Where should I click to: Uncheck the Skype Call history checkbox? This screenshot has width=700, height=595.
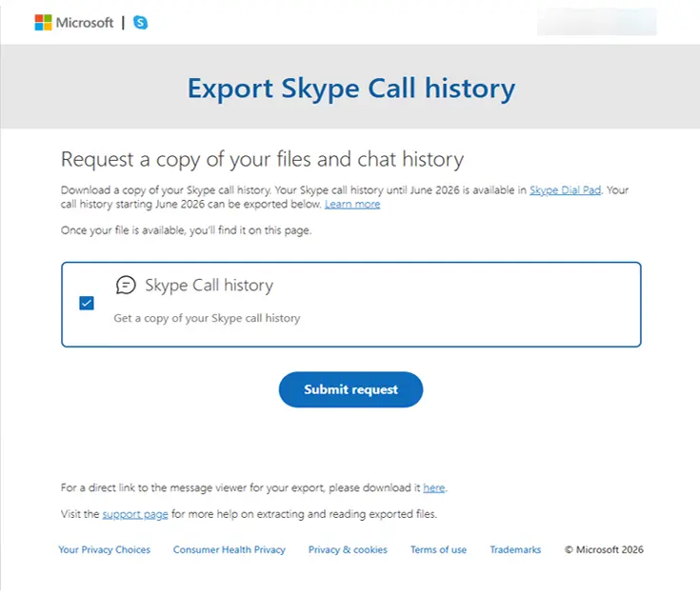87,303
